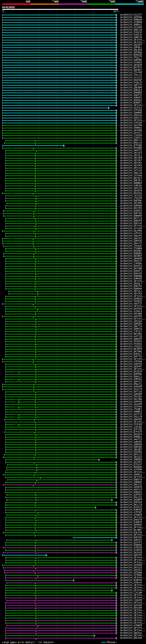Click hit label UniRef100_Q7RSG8
The height and width of the screenshot is (644, 146).
coord(131,548)
